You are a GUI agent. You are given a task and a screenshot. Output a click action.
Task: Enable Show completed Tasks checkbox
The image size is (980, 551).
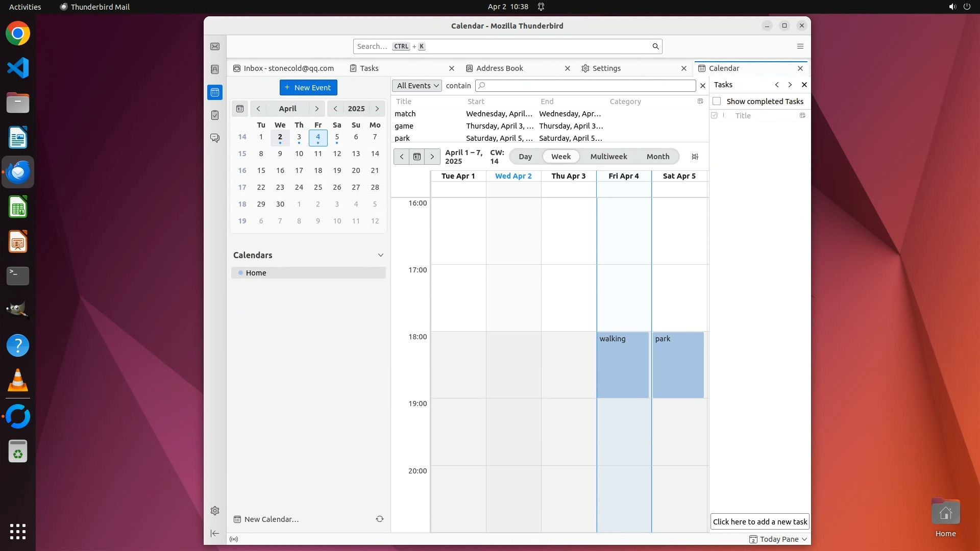717,101
